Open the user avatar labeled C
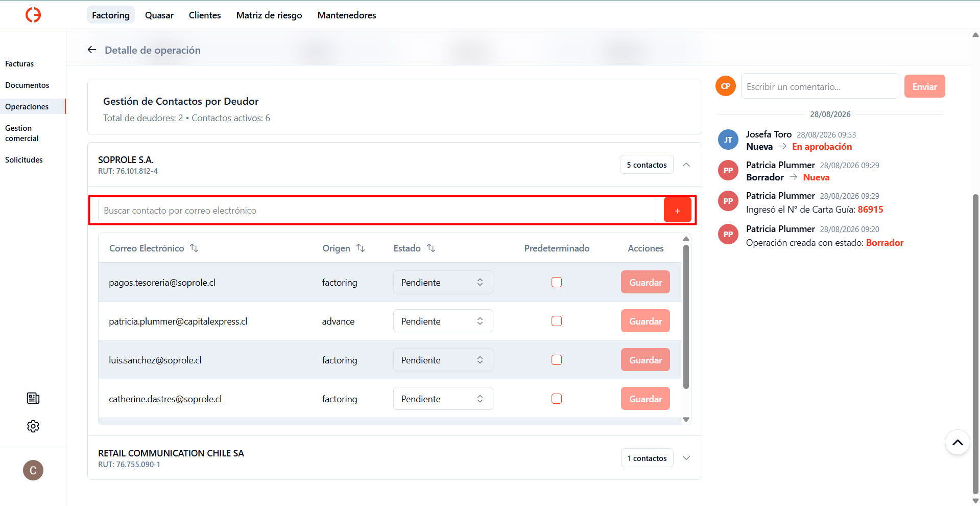Viewport: 980px width, 506px height. [33, 470]
